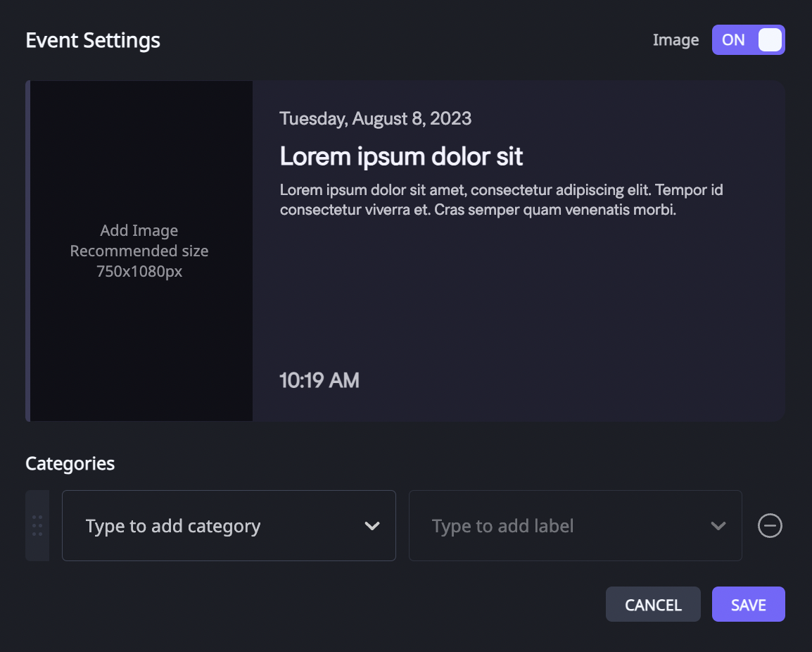Click the 'Event Settings' dialog title
This screenshot has width=812, height=652.
click(x=93, y=40)
